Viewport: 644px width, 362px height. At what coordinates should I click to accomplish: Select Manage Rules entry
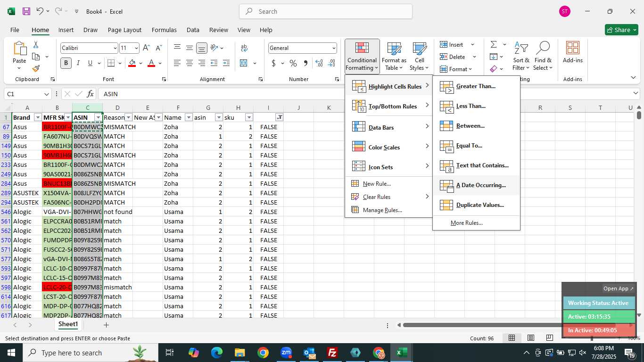point(389,210)
